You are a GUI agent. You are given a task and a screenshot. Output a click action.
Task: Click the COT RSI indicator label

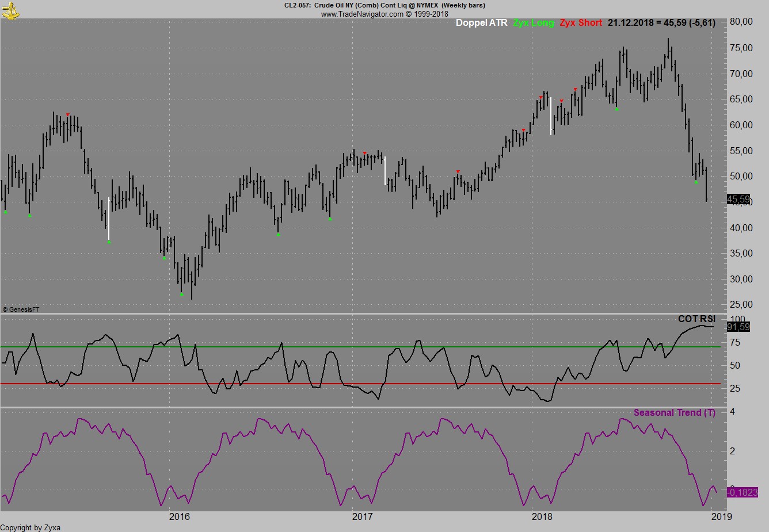696,319
